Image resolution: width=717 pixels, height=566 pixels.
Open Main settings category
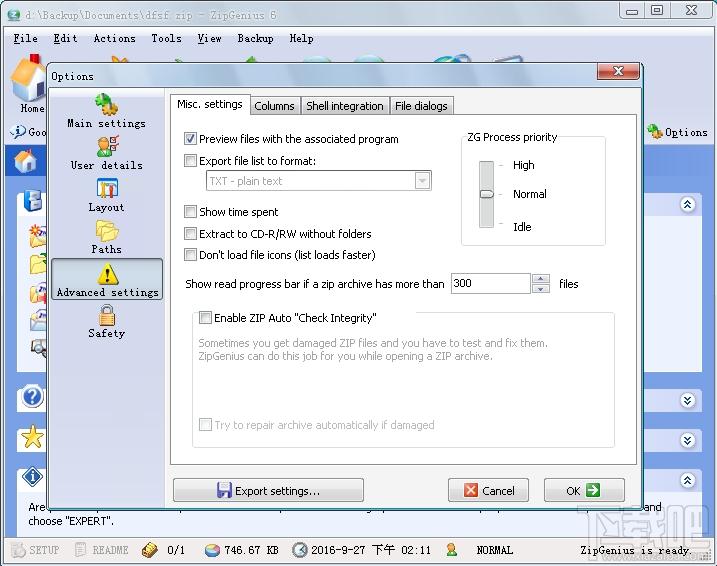107,112
